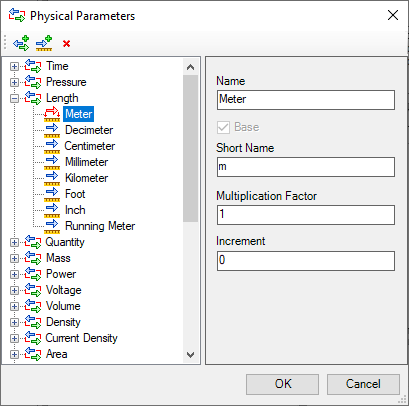The image size is (409, 406).
Task: Click the OK button
Action: point(282,384)
